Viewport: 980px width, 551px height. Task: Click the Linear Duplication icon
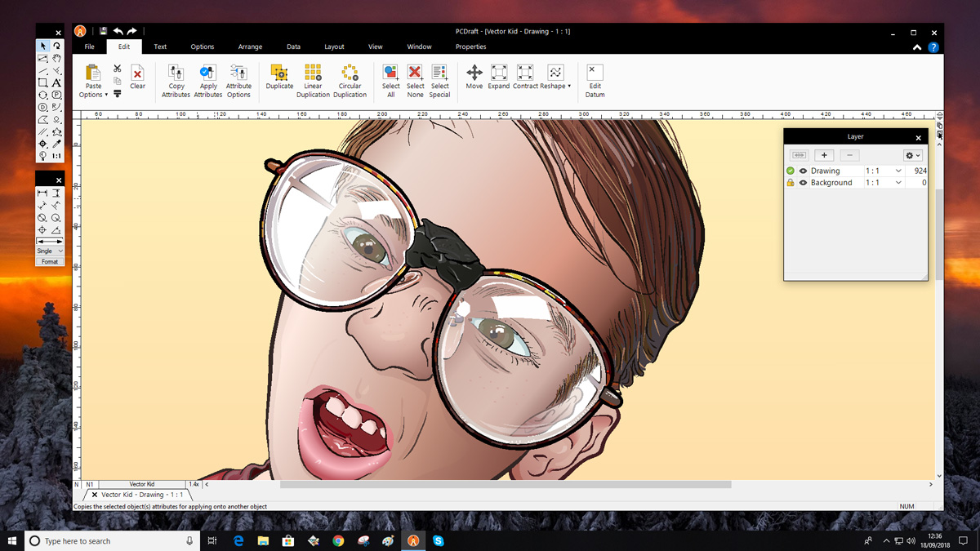click(x=313, y=73)
